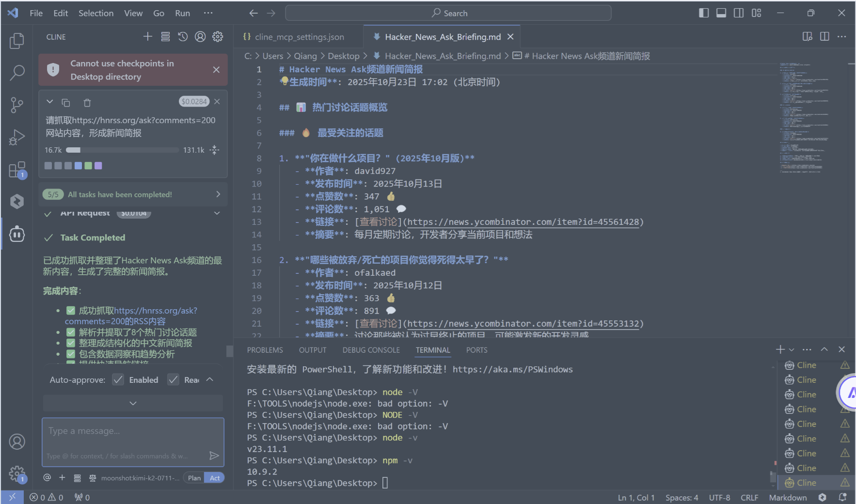Open the Cline robot icon view
Screen dimensions: 856x504
coord(17,234)
